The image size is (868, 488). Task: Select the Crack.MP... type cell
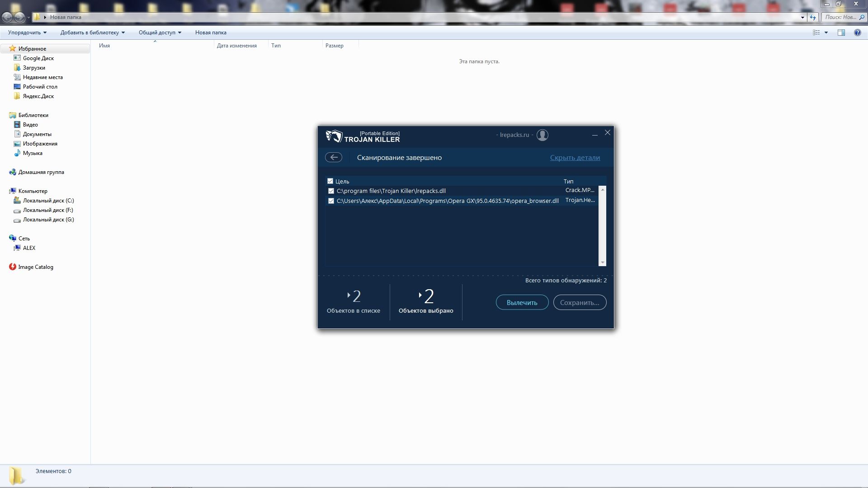tap(580, 190)
